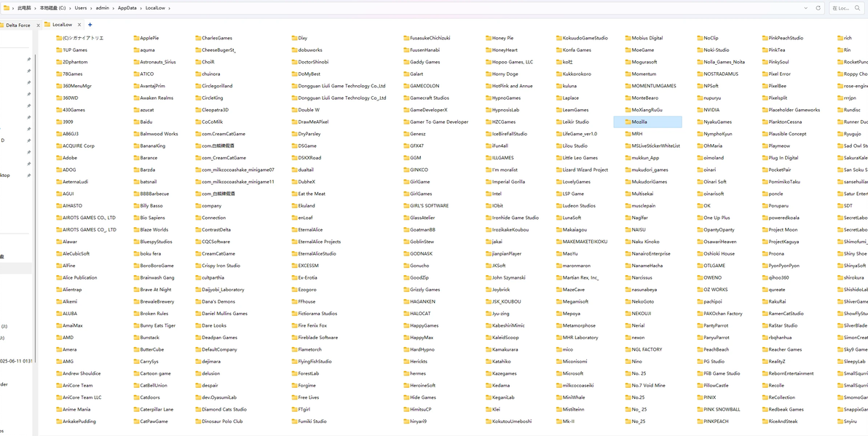Image resolution: width=868 pixels, height=436 pixels.
Task: Select the DefaultCompany folder
Action: (216, 349)
